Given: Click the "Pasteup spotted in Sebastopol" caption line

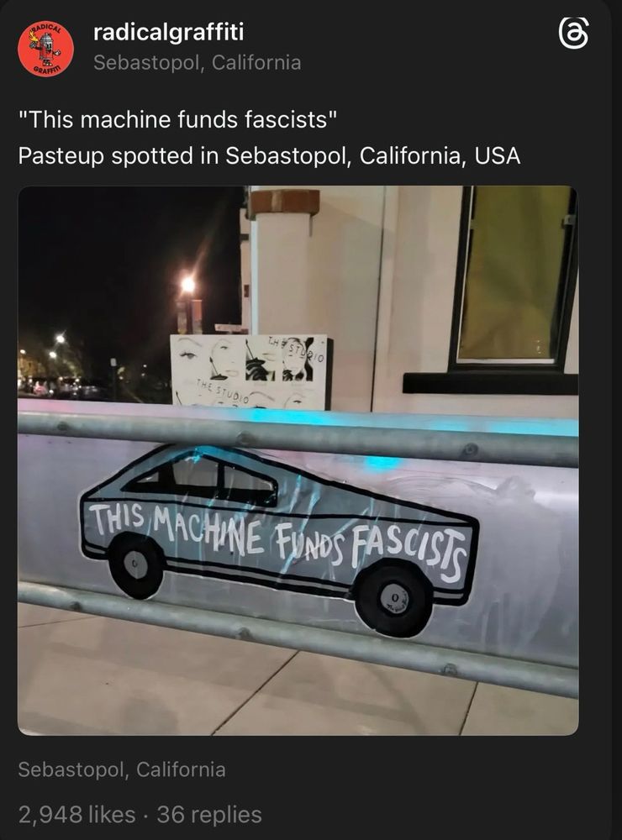Looking at the screenshot, I should pyautogui.click(x=269, y=156).
